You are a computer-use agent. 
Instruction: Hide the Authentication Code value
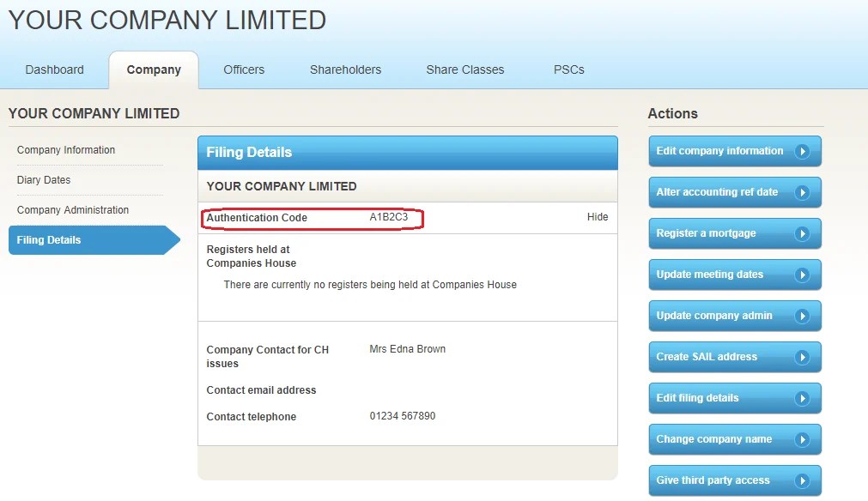pos(597,217)
